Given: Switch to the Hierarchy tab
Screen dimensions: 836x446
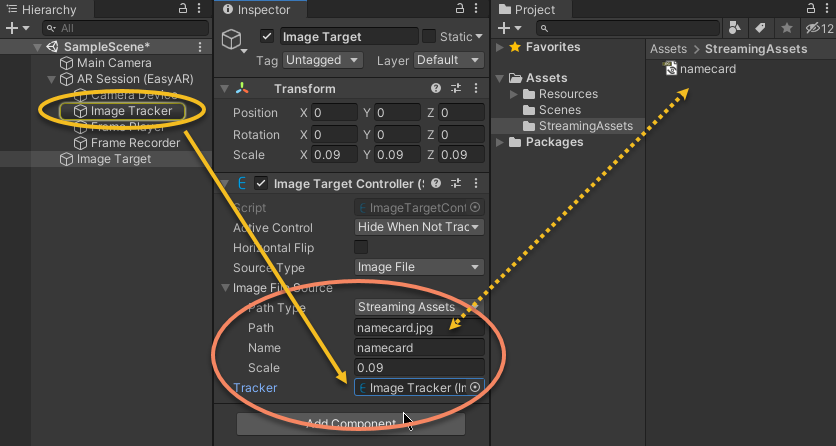Looking at the screenshot, I should (40, 9).
